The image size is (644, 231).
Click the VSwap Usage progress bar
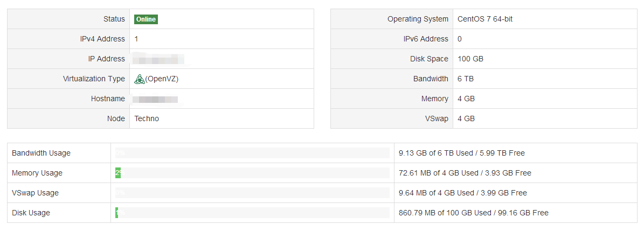click(x=252, y=193)
